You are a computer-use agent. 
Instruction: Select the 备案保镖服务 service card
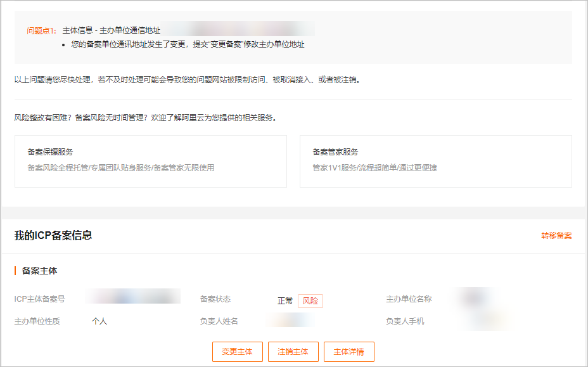(151, 162)
